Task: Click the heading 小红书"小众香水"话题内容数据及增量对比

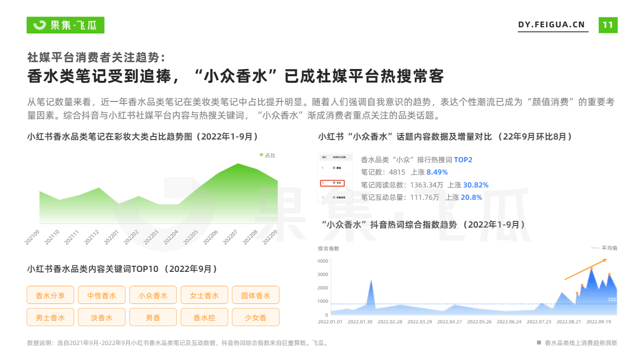Action: 445,137
